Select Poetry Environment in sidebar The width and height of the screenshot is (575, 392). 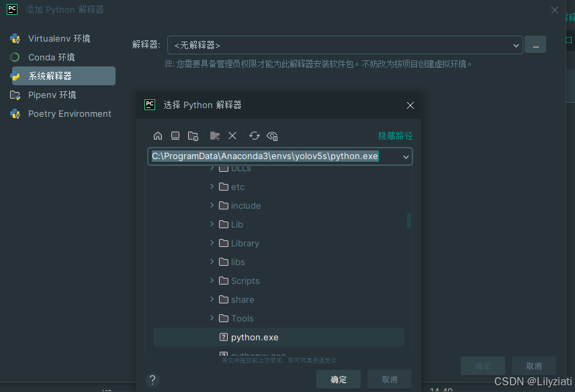69,114
